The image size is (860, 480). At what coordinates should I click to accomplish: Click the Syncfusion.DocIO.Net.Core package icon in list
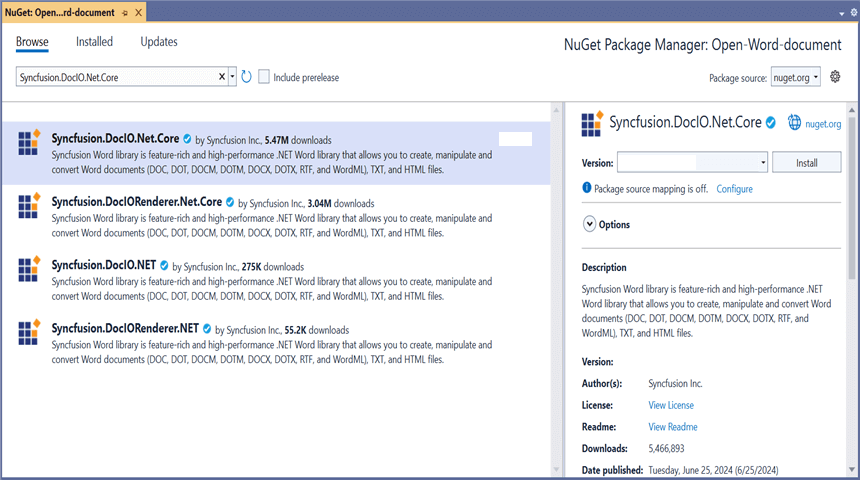click(29, 143)
